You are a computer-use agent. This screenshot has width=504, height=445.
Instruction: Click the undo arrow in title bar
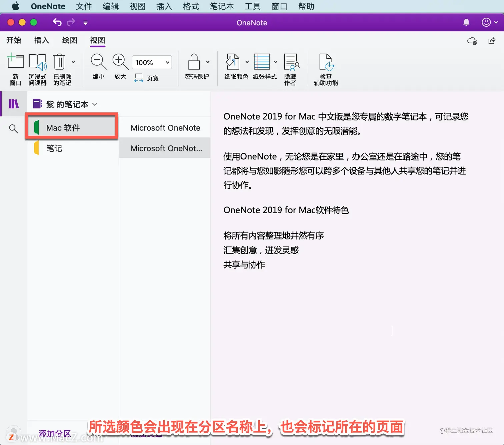pyautogui.click(x=57, y=22)
